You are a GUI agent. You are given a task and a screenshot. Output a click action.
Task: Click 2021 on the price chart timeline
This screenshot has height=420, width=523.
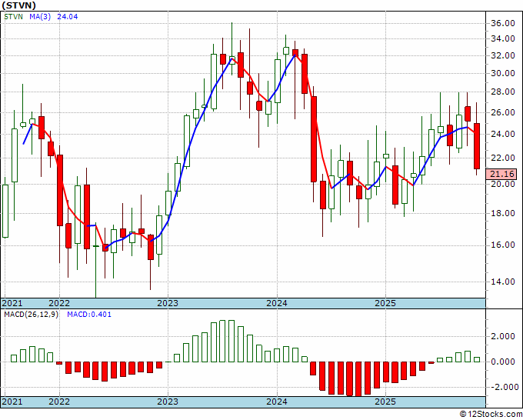12,303
